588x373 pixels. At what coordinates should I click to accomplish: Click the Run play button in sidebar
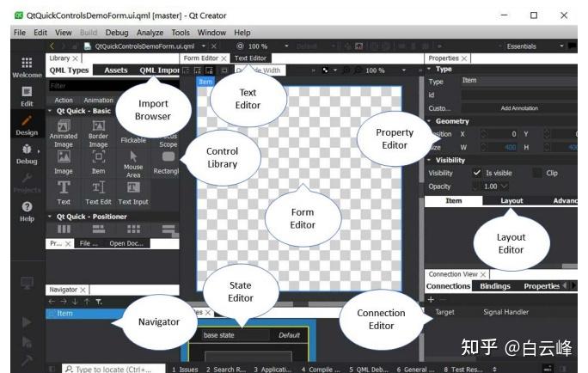tap(27, 321)
